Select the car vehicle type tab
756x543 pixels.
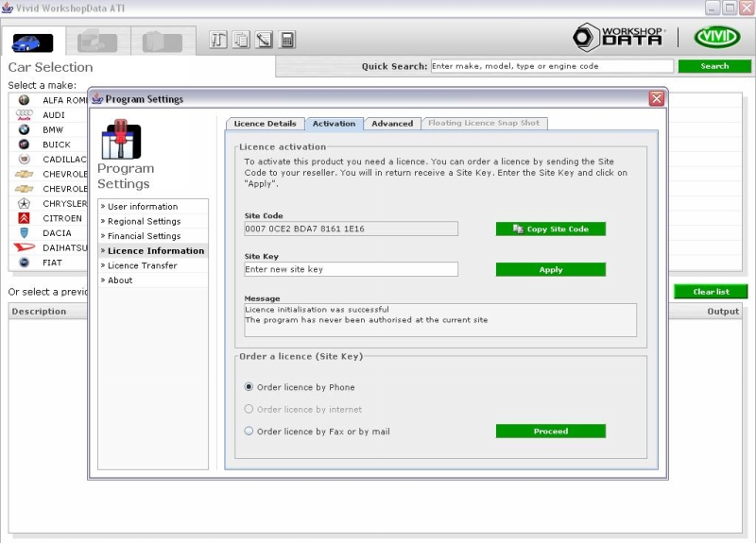click(x=32, y=42)
